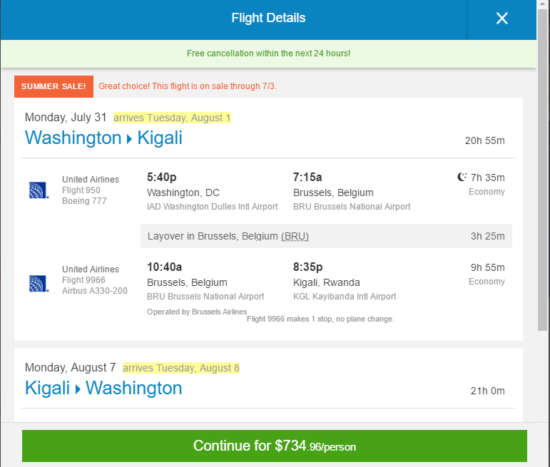Click arrow icon between Kigali and Washington
The width and height of the screenshot is (550, 467).
coord(78,389)
